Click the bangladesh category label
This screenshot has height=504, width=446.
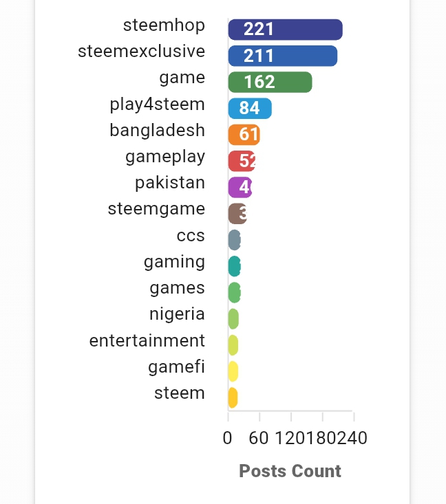[x=157, y=131]
